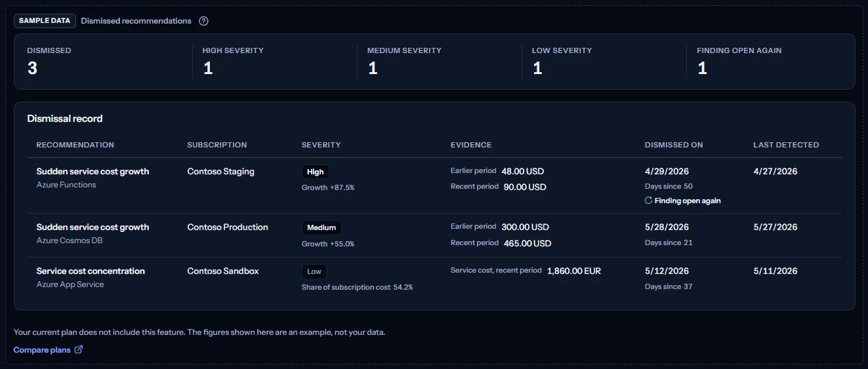Open the Service cost concentration recommendation
This screenshot has width=868, height=369.
pos(91,271)
